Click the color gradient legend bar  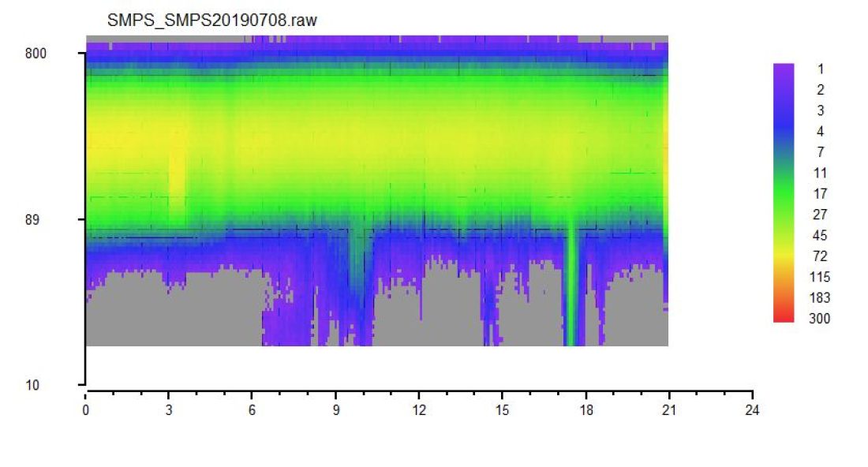click(784, 192)
